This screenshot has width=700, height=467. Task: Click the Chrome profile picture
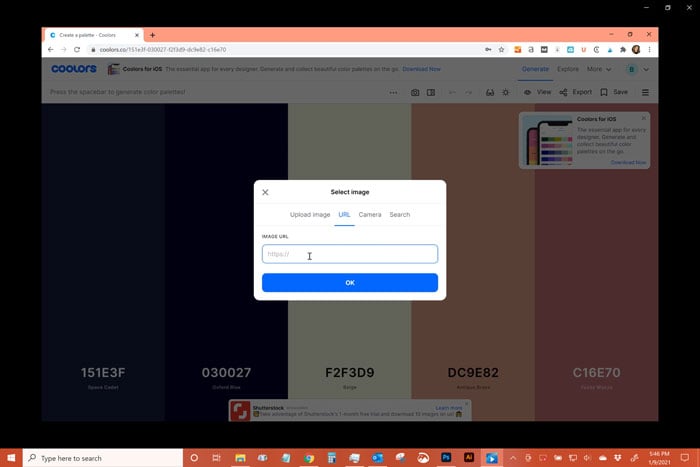click(636, 50)
